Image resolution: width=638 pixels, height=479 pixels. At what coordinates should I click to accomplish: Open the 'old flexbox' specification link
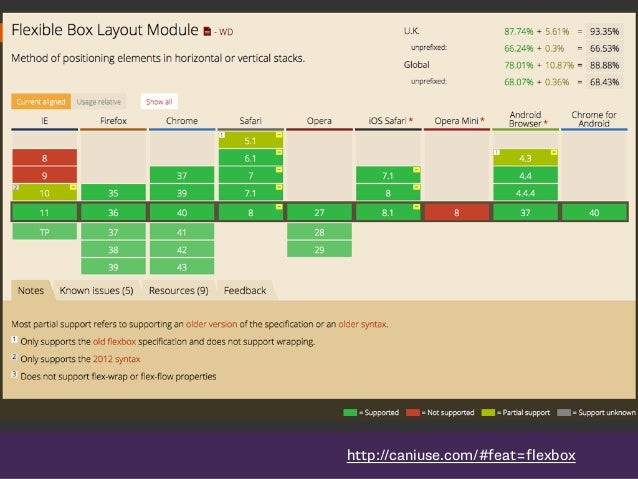114,342
